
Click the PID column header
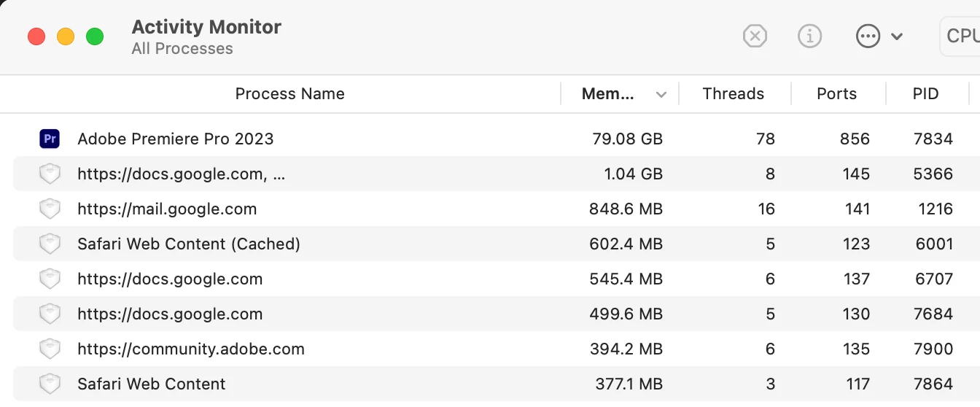(925, 94)
